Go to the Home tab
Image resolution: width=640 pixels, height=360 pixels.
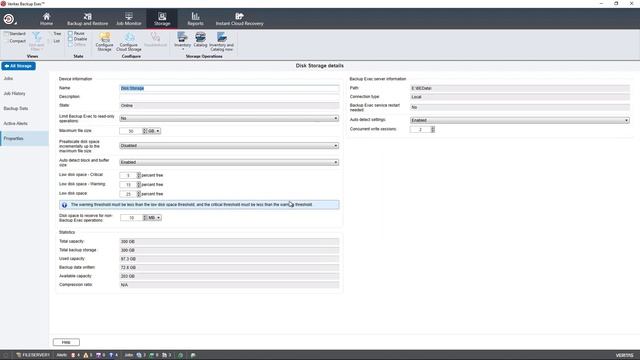47,19
